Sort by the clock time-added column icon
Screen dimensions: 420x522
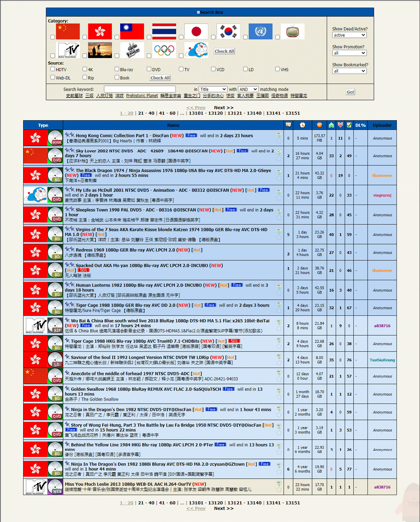coord(302,125)
